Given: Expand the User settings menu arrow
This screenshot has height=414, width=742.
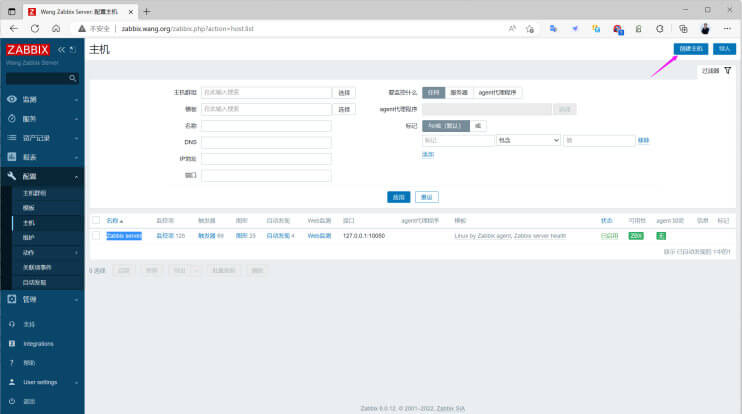Looking at the screenshot, I should [76, 382].
